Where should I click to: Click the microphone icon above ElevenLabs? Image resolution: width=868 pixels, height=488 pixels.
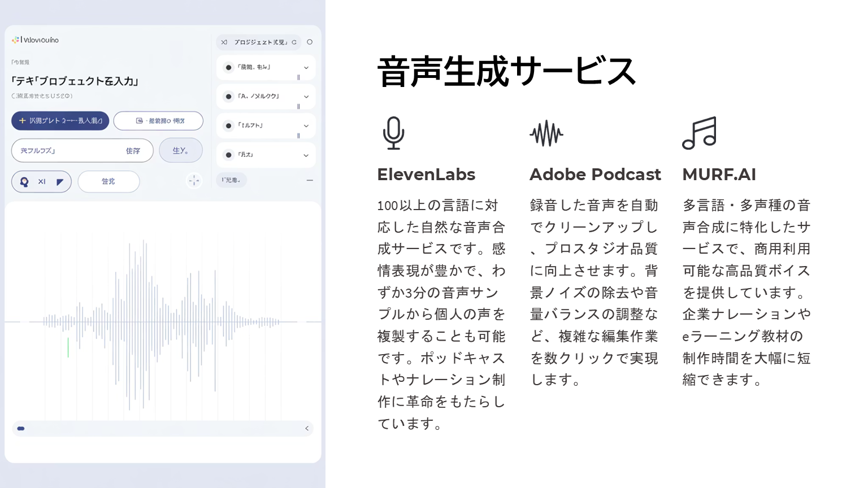[x=393, y=133]
